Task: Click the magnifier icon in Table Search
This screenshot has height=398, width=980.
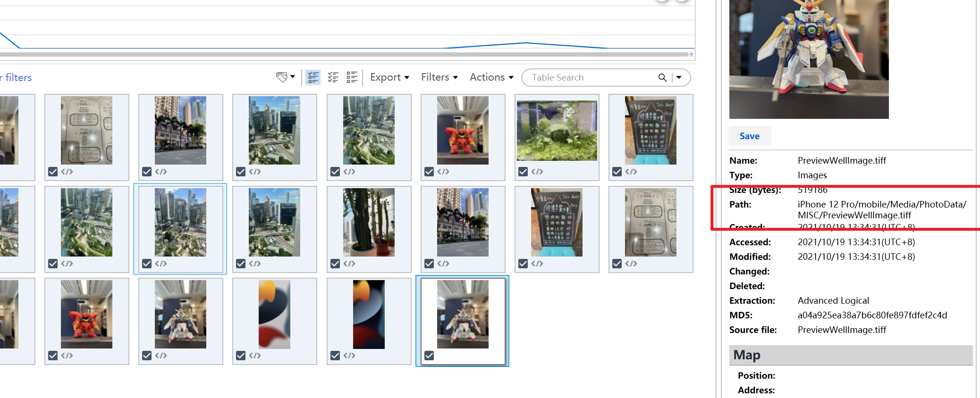Action: coord(663,77)
